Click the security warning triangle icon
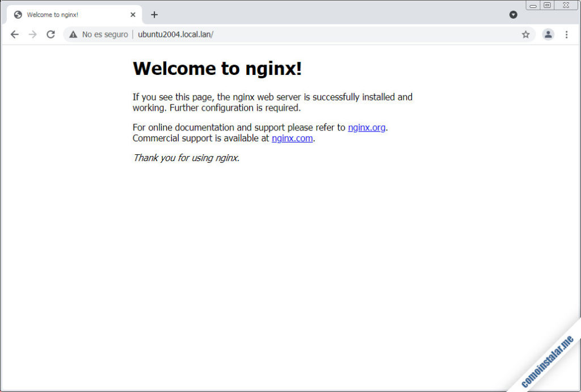 [73, 34]
